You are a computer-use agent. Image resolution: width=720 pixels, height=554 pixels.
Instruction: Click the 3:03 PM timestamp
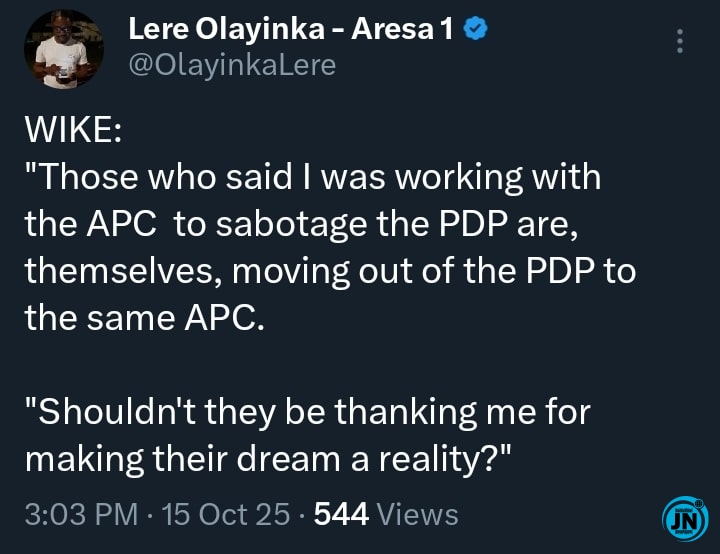[80, 515]
